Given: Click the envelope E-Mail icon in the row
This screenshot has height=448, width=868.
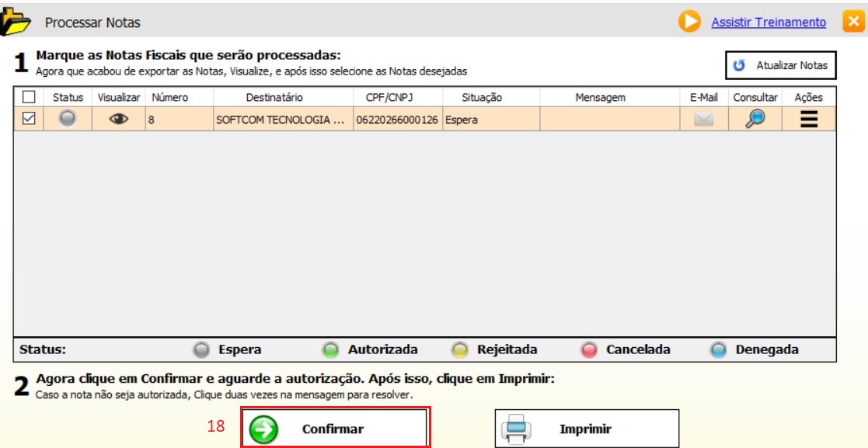Looking at the screenshot, I should [703, 120].
